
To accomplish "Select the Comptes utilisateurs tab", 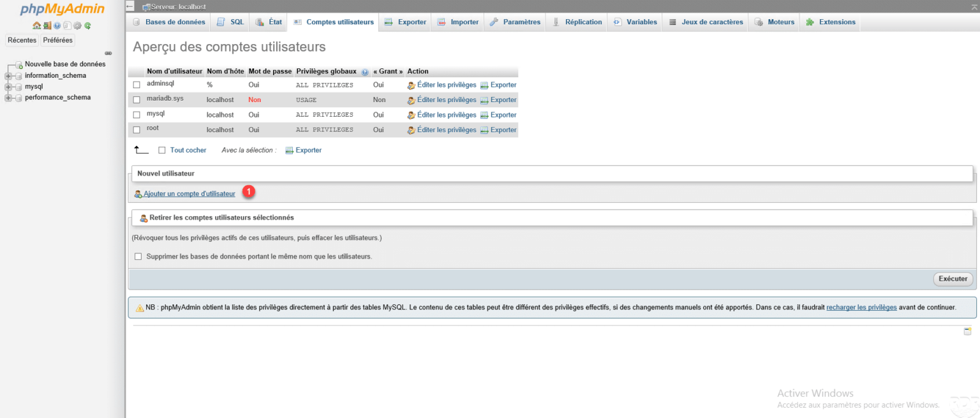I will (x=334, y=22).
